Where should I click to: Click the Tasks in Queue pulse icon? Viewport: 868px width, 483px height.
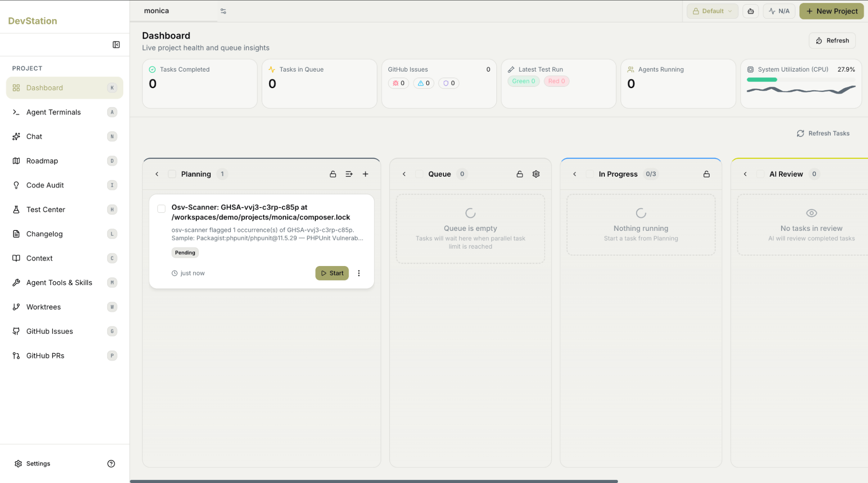click(x=272, y=69)
